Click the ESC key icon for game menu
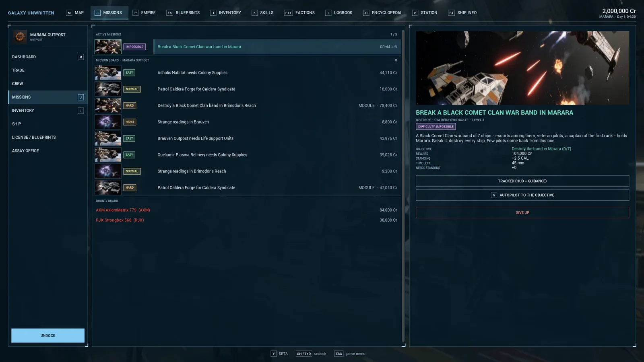 click(x=339, y=354)
